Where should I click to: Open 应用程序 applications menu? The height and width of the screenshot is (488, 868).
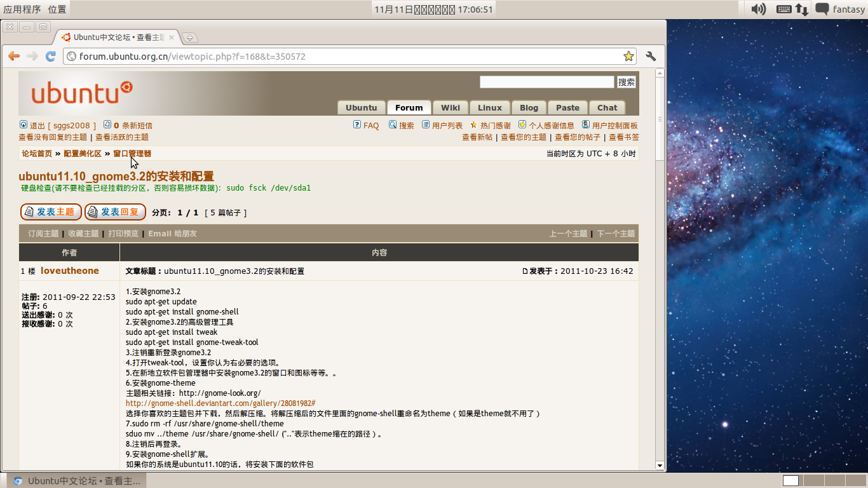click(22, 9)
